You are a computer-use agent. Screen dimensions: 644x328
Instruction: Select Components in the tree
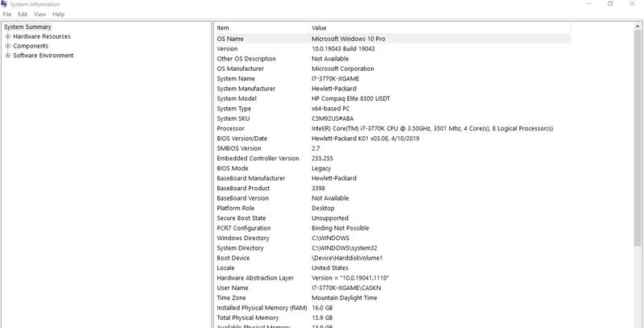click(31, 46)
